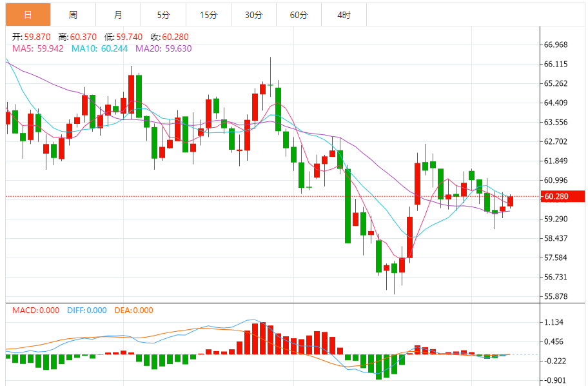Click the 1.134 MACD axis label
This screenshot has width=588, height=386.
click(x=553, y=322)
